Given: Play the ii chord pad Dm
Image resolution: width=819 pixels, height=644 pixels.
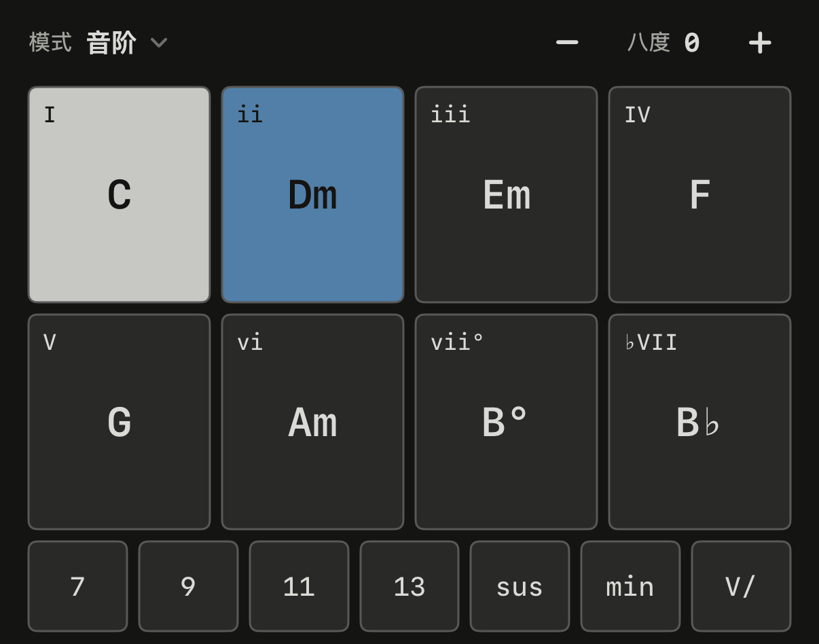Looking at the screenshot, I should [312, 194].
